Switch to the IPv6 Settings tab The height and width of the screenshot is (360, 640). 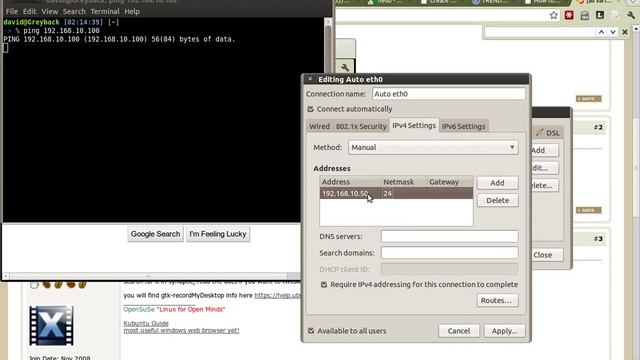click(x=463, y=126)
